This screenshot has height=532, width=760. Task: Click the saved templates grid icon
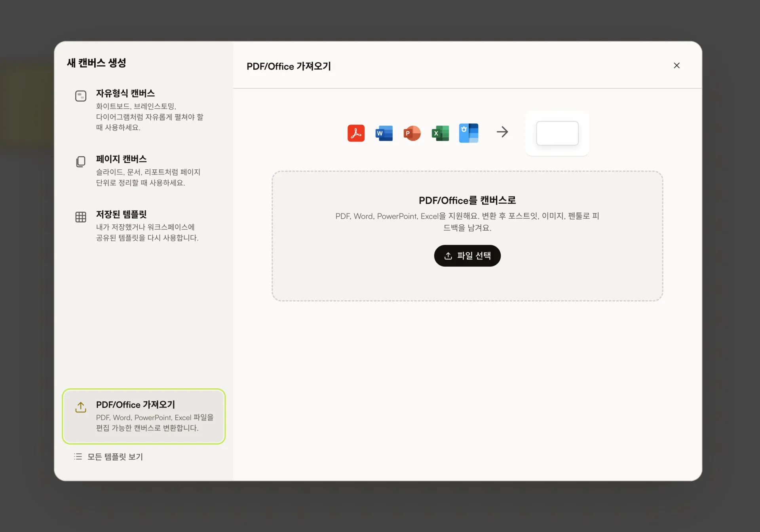pos(81,217)
